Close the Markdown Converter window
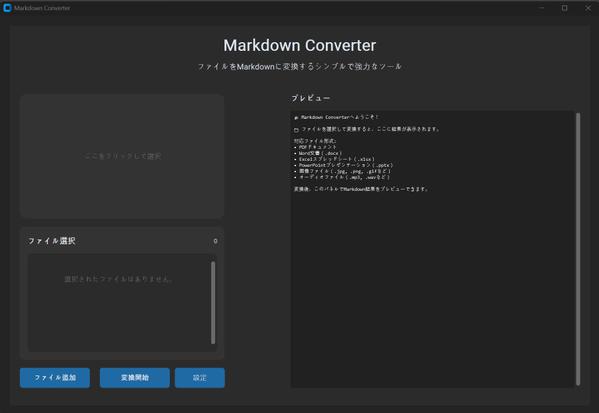The image size is (599, 413). tap(588, 8)
